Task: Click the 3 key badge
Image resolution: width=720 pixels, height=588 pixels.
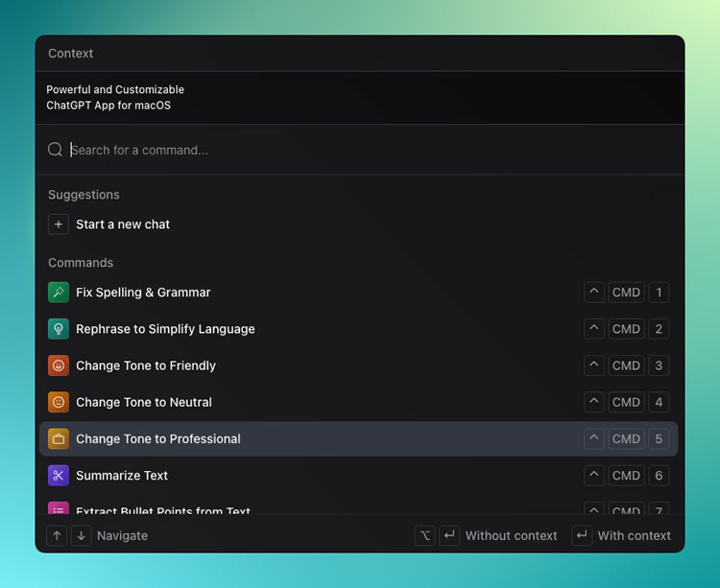Action: pos(659,365)
